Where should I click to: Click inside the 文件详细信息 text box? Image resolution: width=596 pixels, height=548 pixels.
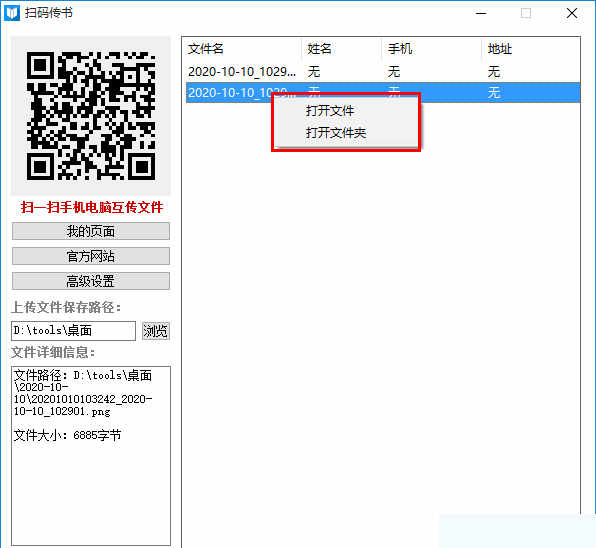(x=91, y=456)
